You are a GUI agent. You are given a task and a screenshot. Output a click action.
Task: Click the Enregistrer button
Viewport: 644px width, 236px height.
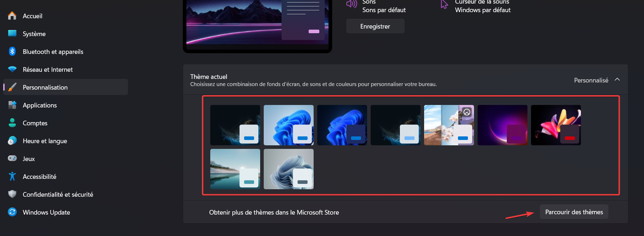tap(375, 26)
